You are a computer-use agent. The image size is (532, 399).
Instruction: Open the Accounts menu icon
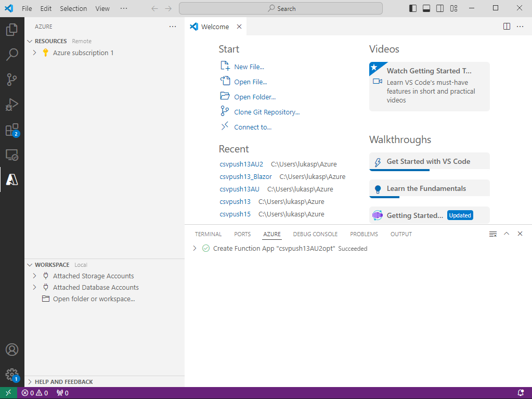click(x=12, y=350)
